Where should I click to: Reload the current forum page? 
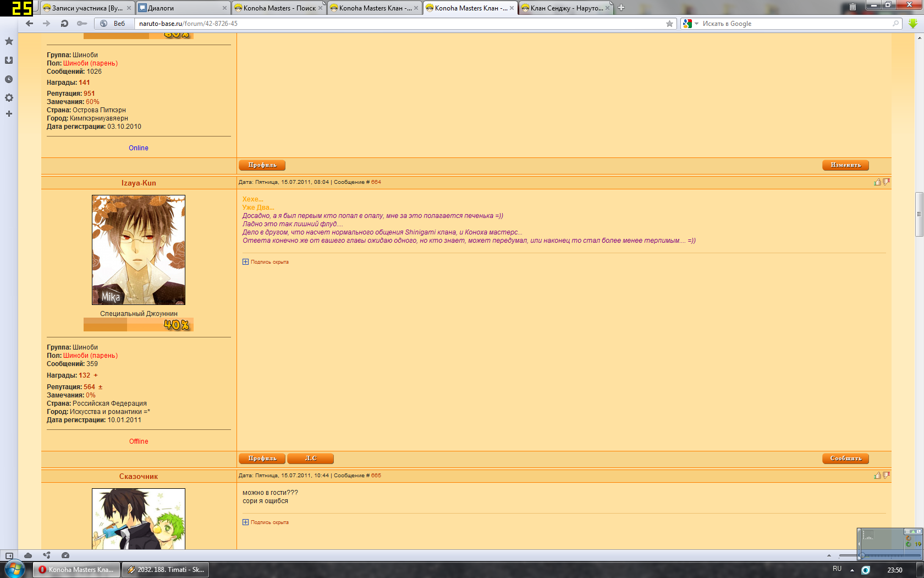coord(64,23)
